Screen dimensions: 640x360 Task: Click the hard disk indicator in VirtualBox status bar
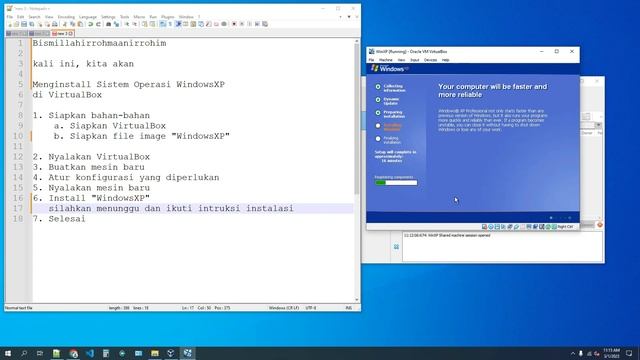point(484,227)
